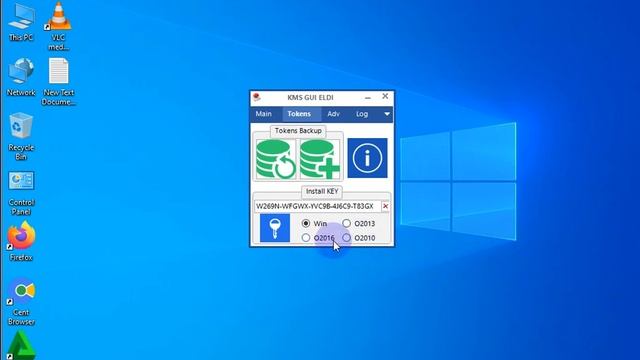Screen dimensions: 640x360
Task: Click the product key input field
Action: tap(318, 206)
